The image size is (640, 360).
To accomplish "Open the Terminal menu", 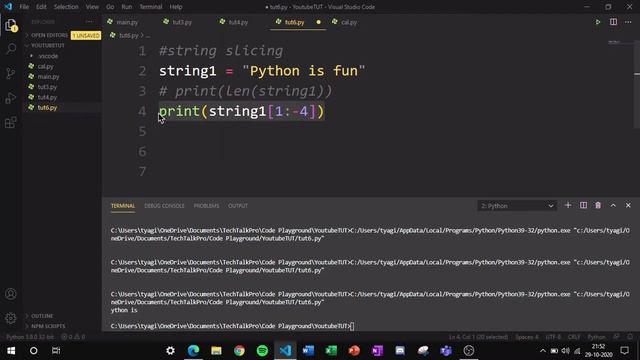I will [151, 7].
